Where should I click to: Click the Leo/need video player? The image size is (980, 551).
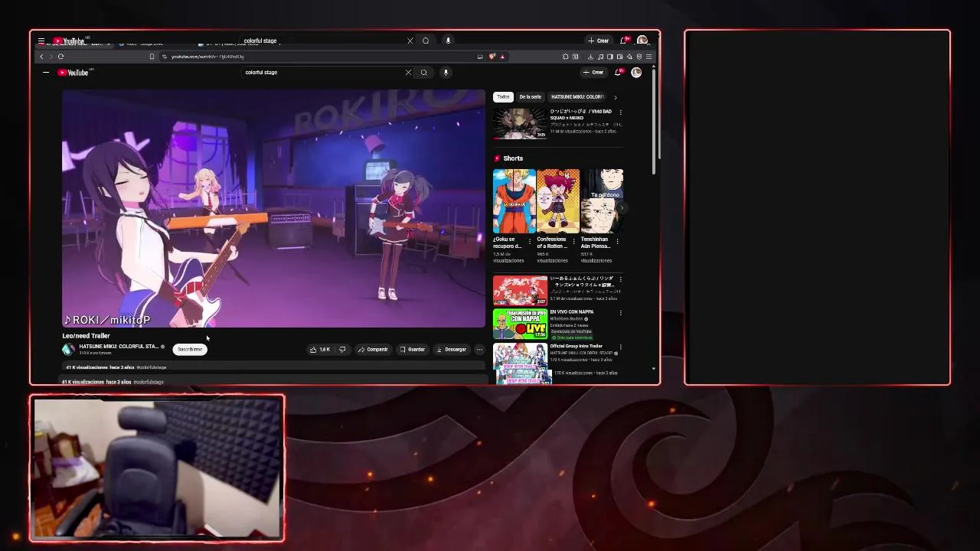pyautogui.click(x=273, y=208)
